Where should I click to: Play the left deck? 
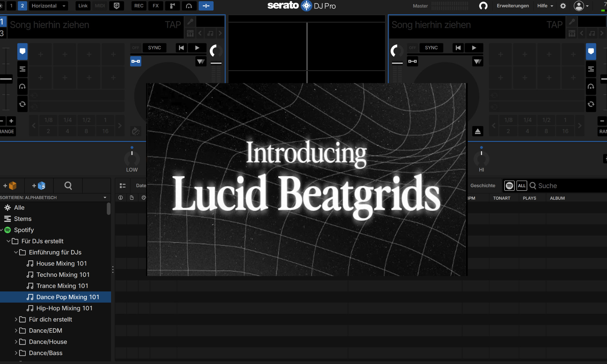click(197, 48)
